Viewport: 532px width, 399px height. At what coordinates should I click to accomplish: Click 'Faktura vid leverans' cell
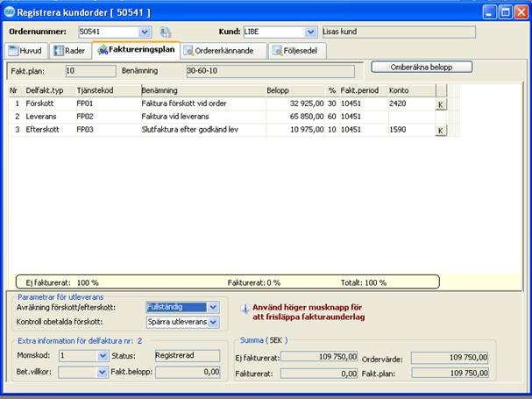(x=203, y=117)
